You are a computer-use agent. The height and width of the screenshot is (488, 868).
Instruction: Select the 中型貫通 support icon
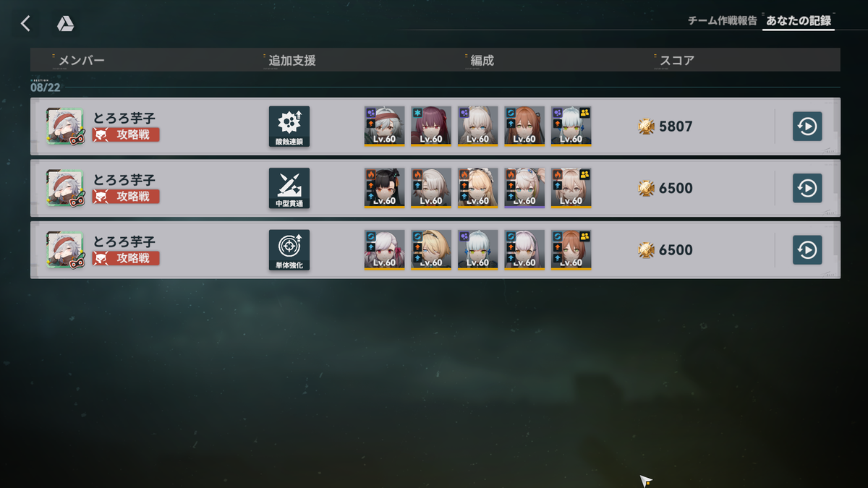[289, 188]
